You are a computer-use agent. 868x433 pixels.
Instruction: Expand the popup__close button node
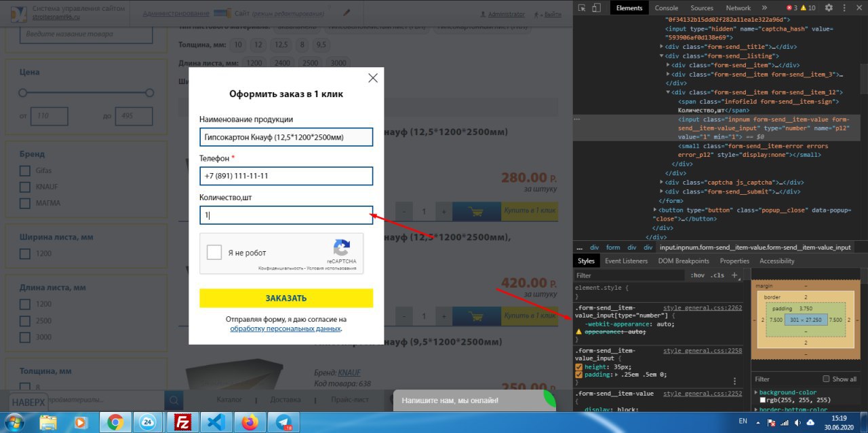click(x=656, y=210)
